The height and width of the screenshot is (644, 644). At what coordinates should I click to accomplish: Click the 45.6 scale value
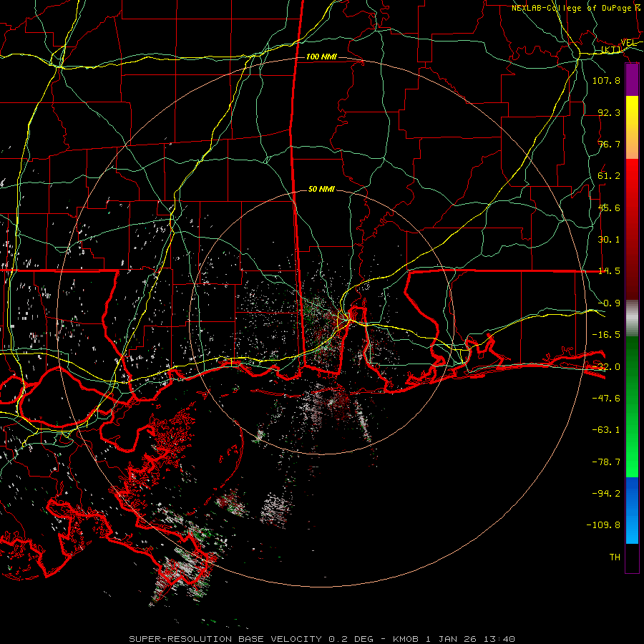(609, 208)
